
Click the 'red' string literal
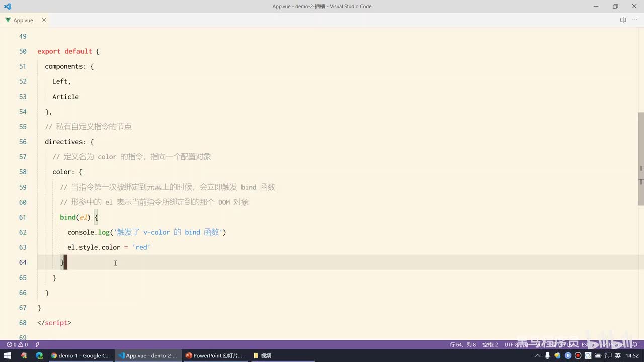(141, 247)
